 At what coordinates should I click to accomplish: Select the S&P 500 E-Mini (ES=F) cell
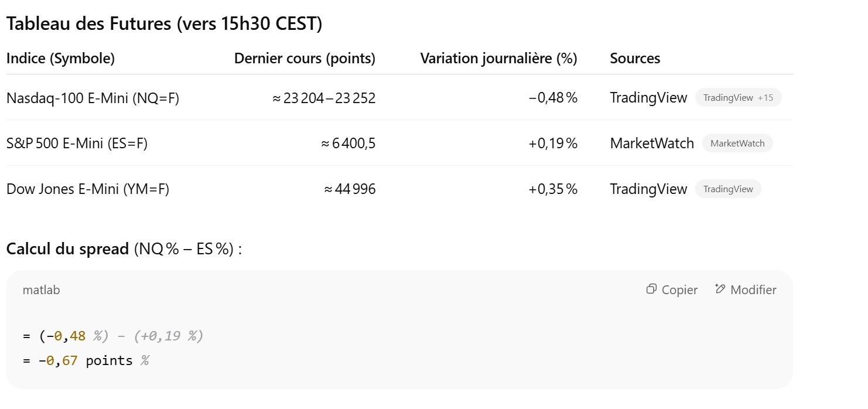point(77,144)
